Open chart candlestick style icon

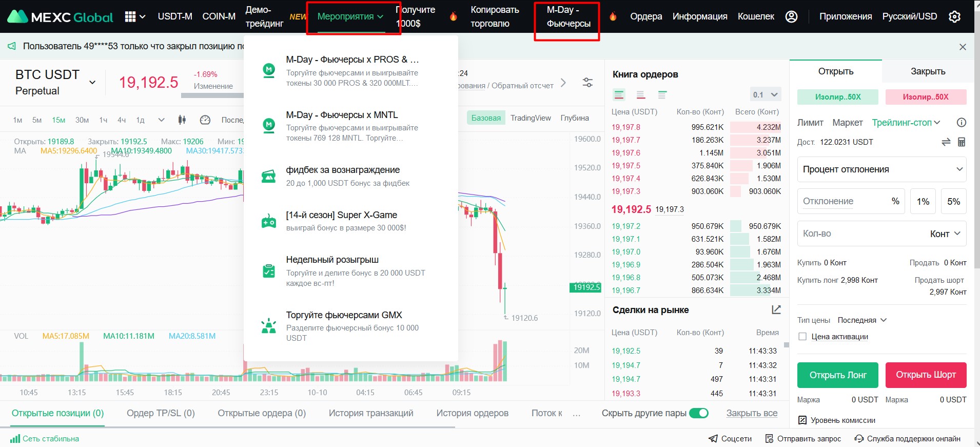click(x=182, y=120)
